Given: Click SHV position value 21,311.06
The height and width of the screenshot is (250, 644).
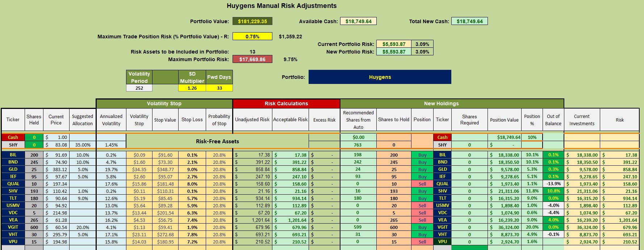Looking at the screenshot, I should point(504,191).
